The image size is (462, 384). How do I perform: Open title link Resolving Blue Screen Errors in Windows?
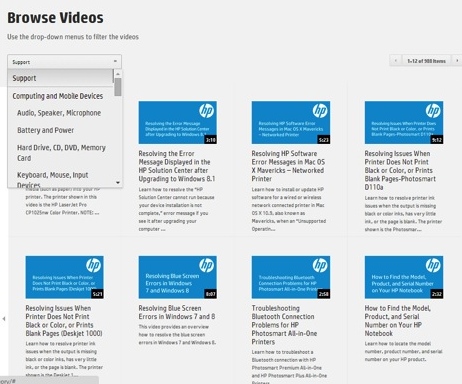pyautogui.click(x=177, y=312)
